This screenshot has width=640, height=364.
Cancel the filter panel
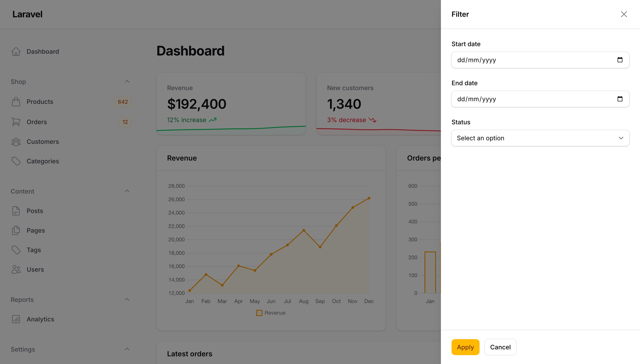pos(500,347)
